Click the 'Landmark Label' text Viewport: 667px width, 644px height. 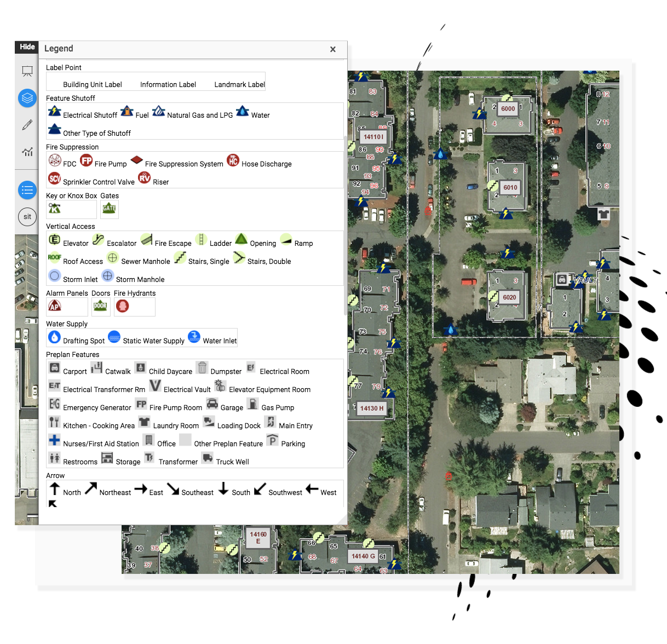coord(240,85)
